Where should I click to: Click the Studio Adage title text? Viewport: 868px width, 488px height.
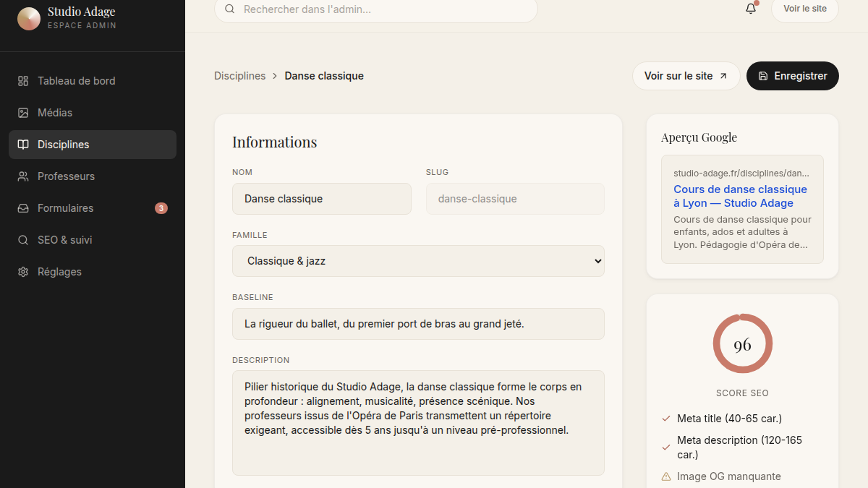click(x=82, y=12)
